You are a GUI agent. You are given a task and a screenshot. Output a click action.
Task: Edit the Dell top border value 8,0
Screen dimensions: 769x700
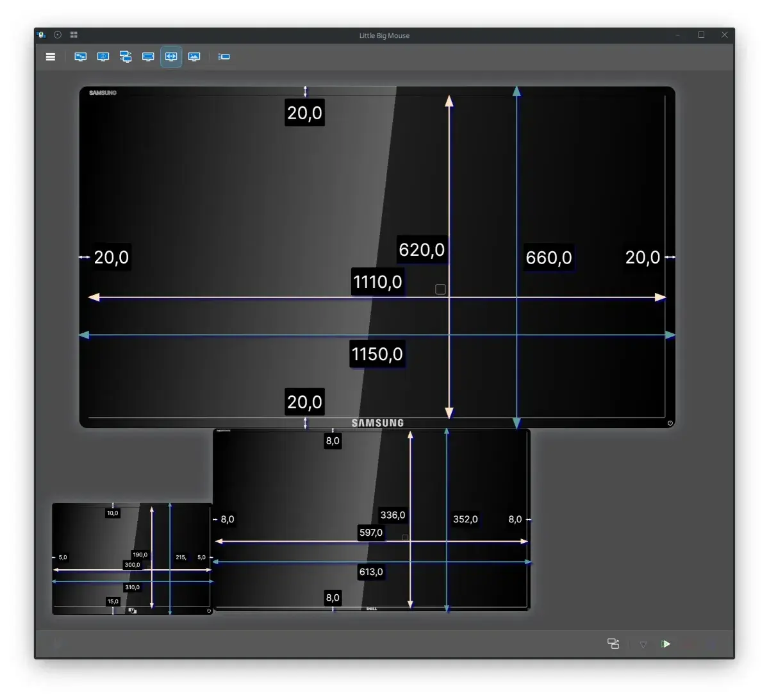(333, 441)
